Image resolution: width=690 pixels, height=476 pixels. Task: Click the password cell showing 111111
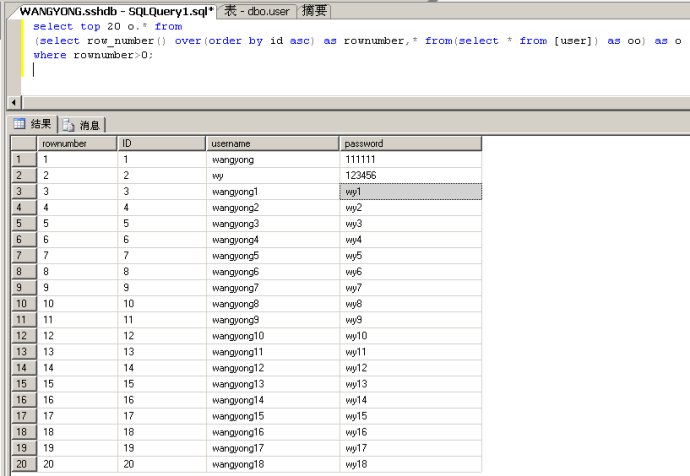[410, 159]
